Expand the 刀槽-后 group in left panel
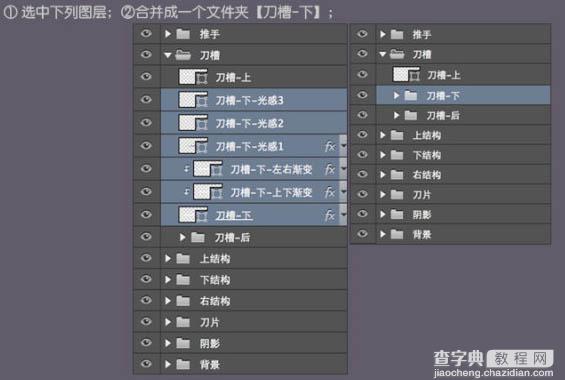Screen dimensions: 565x380 pos(182,237)
